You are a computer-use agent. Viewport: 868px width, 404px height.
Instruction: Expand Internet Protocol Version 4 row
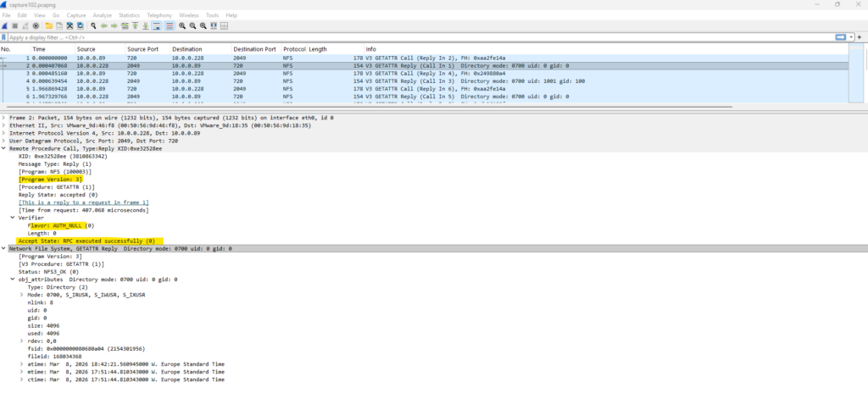pos(4,133)
